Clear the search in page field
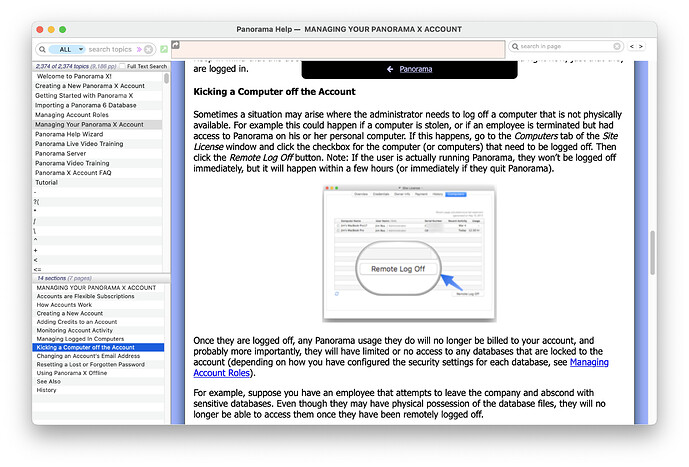The height and width of the screenshot is (467, 689). 617,46
